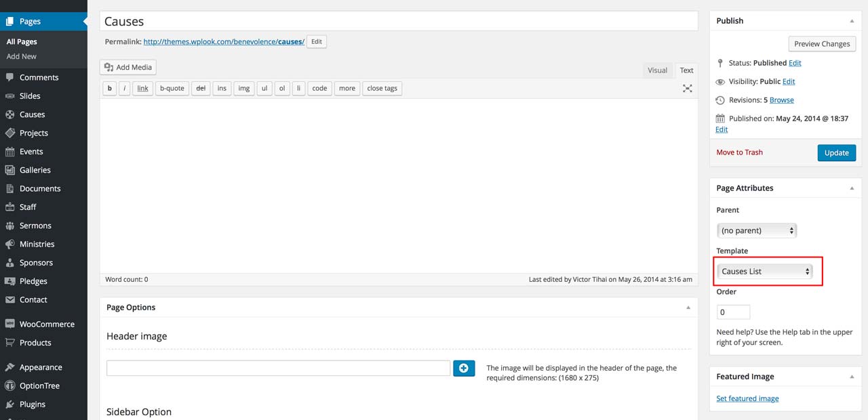Open the Template Causes List dropdown

coord(764,271)
